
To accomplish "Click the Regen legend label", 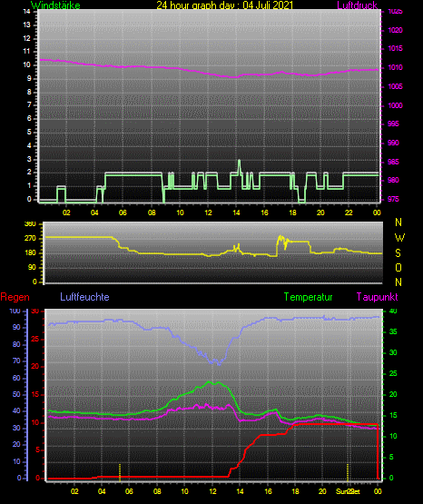I will (x=15, y=297).
